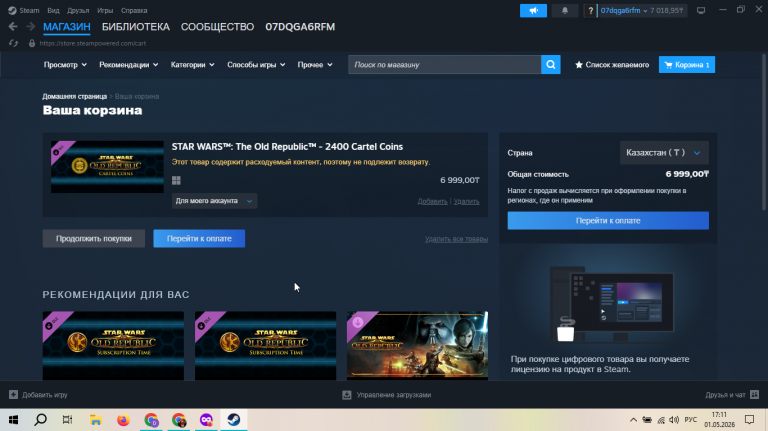Expand the Категории dropdown
This screenshot has height=431, width=768.
click(192, 65)
